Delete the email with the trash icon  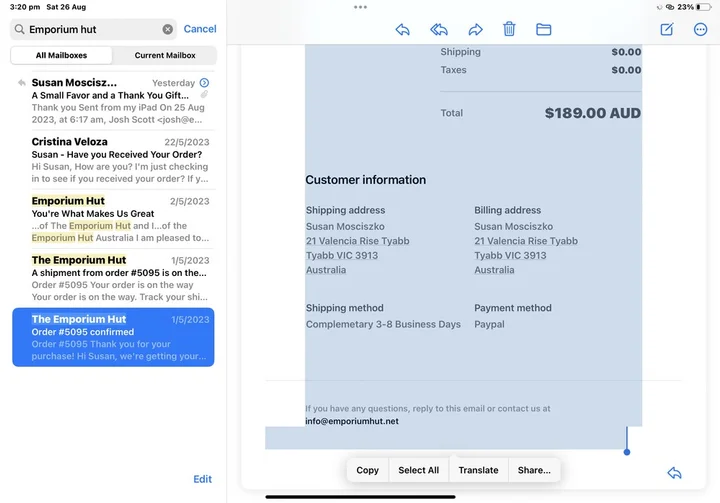coord(509,29)
